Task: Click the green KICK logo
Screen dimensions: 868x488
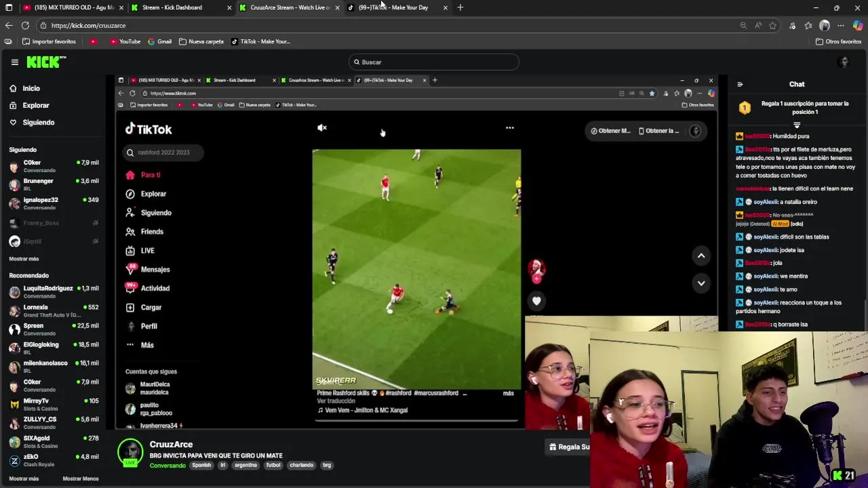Action: click(x=46, y=62)
